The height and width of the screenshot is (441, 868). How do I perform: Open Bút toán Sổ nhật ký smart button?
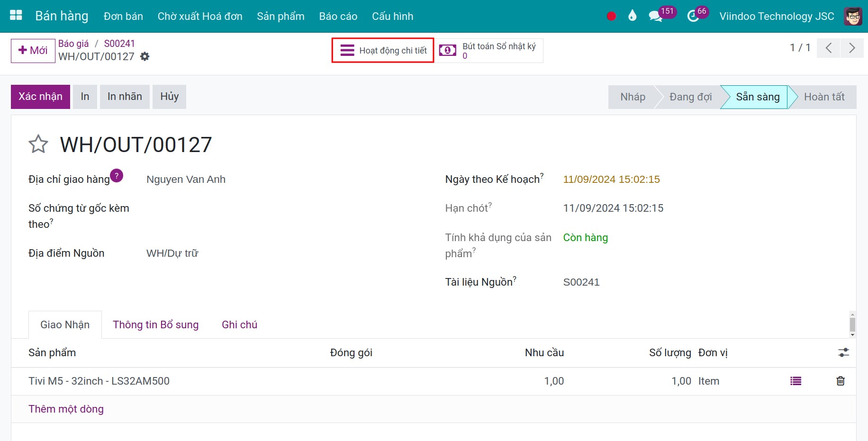click(x=489, y=51)
